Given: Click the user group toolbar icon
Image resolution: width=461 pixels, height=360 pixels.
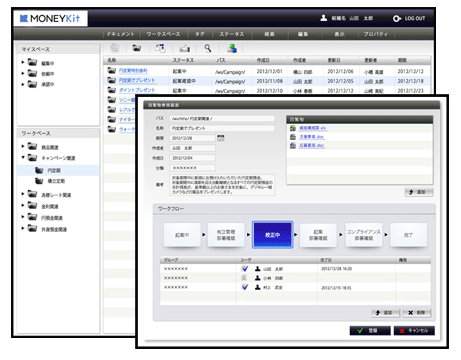Looking at the screenshot, I should click(x=232, y=48).
